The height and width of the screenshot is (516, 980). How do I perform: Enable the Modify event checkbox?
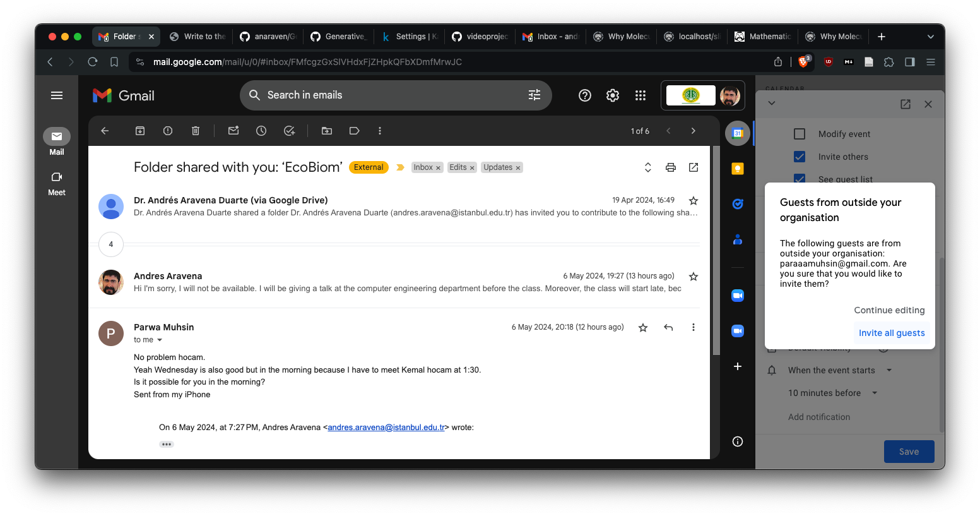click(x=800, y=134)
